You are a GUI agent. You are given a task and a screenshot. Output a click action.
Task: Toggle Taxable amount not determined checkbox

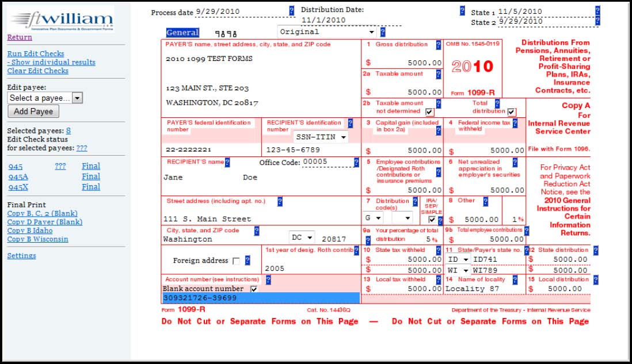click(429, 112)
